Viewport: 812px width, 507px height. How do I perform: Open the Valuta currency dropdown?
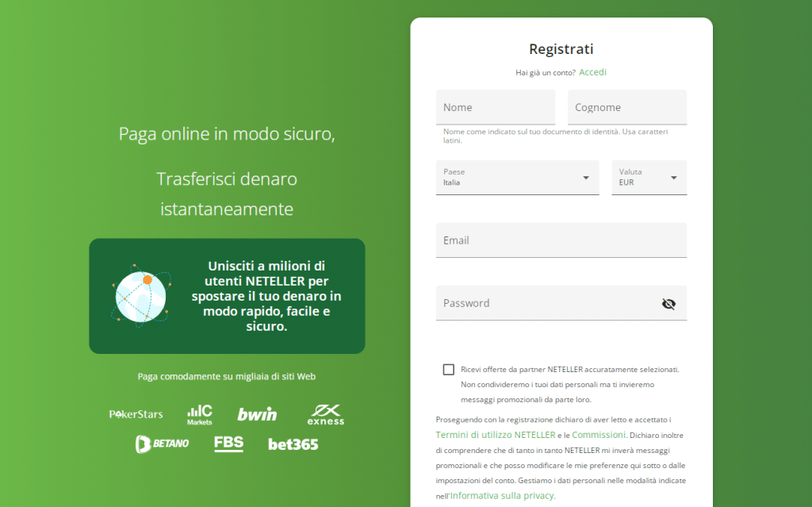[649, 178]
